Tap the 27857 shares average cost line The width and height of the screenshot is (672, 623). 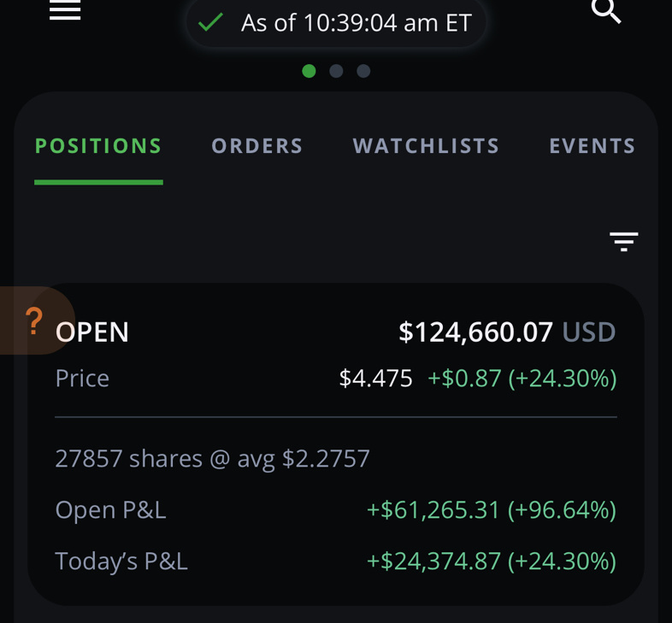(x=213, y=459)
